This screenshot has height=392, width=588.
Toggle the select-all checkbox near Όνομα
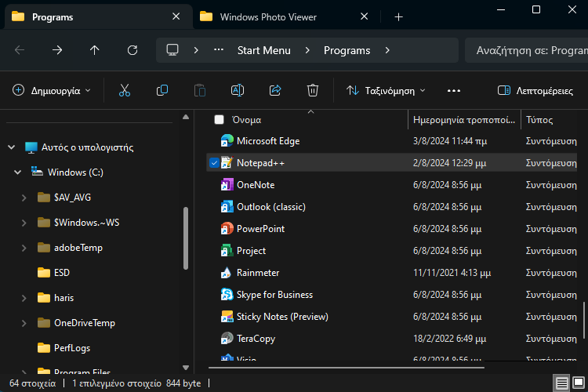(x=219, y=120)
